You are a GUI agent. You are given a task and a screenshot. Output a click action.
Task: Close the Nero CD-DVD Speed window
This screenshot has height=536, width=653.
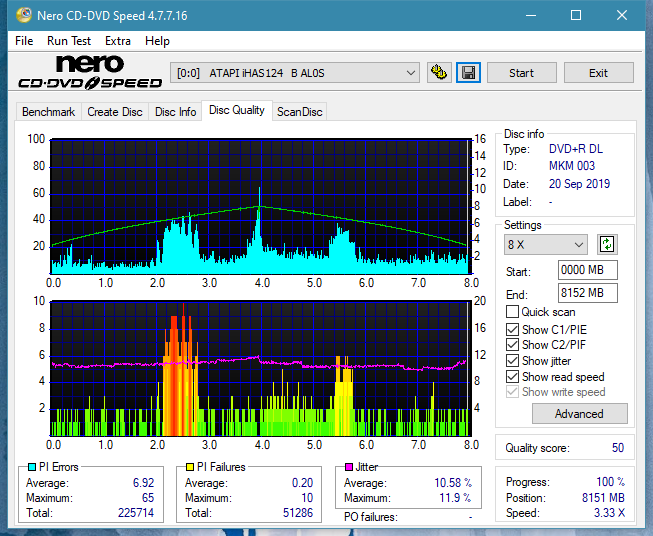(622, 15)
